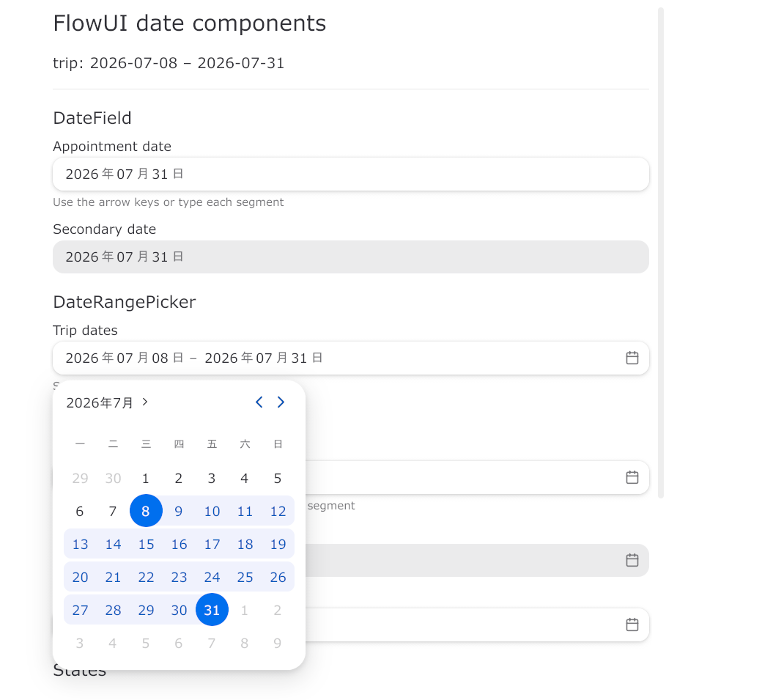Click the calendar icon on the grey disabled picker
The width and height of the screenshot is (762, 700).
pos(632,560)
